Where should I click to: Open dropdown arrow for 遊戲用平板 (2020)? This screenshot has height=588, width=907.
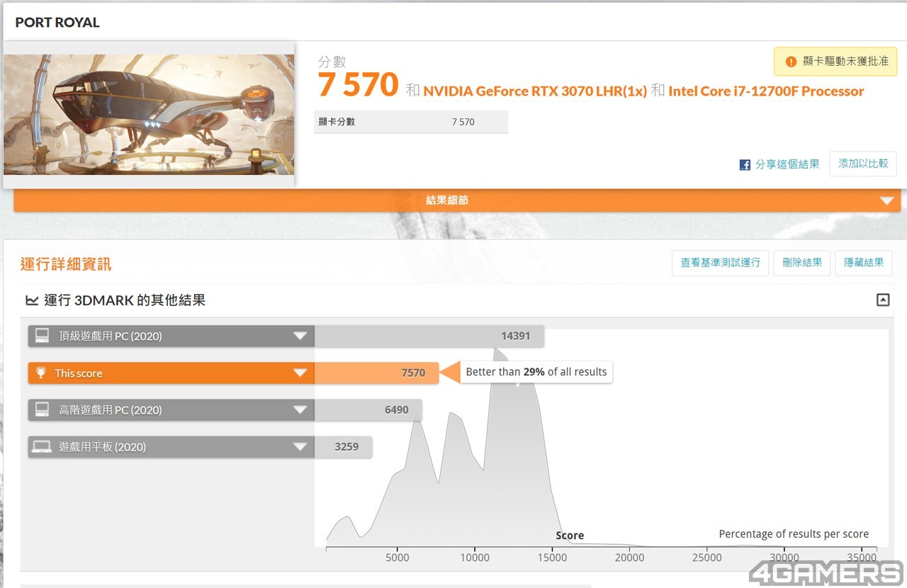[x=300, y=446]
